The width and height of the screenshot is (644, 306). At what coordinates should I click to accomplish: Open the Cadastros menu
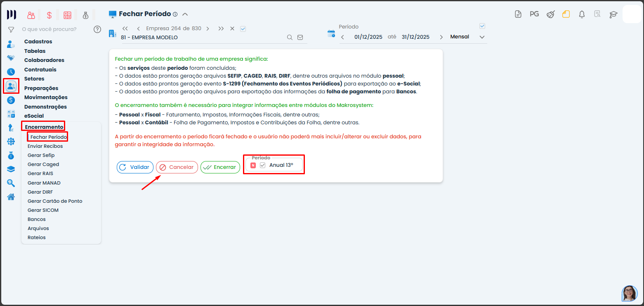click(38, 42)
